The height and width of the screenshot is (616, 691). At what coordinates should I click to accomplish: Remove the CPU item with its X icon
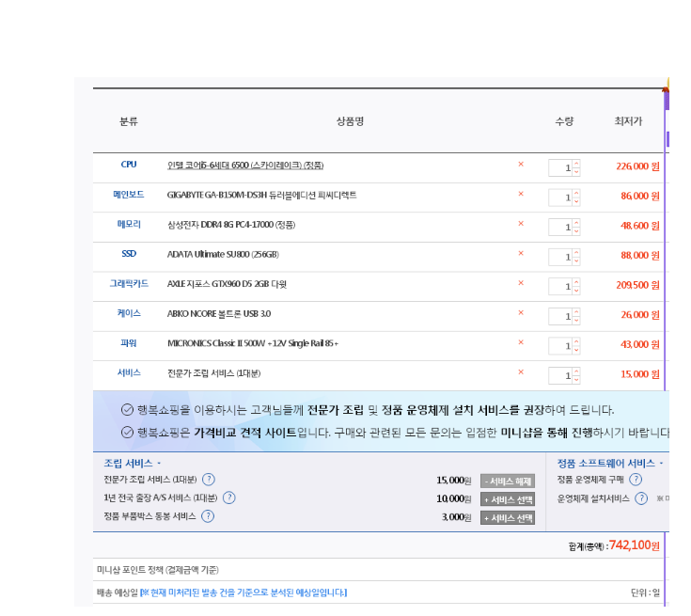tap(521, 165)
